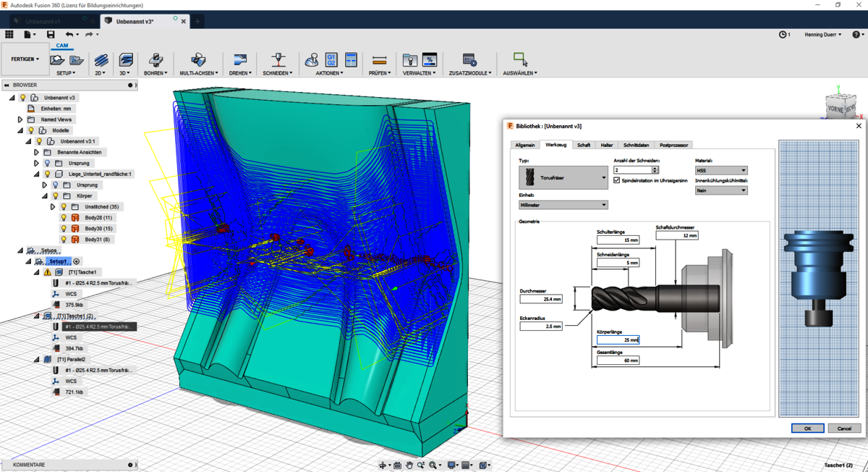Open the help question mark menu
The image size is (868, 472).
(857, 34)
